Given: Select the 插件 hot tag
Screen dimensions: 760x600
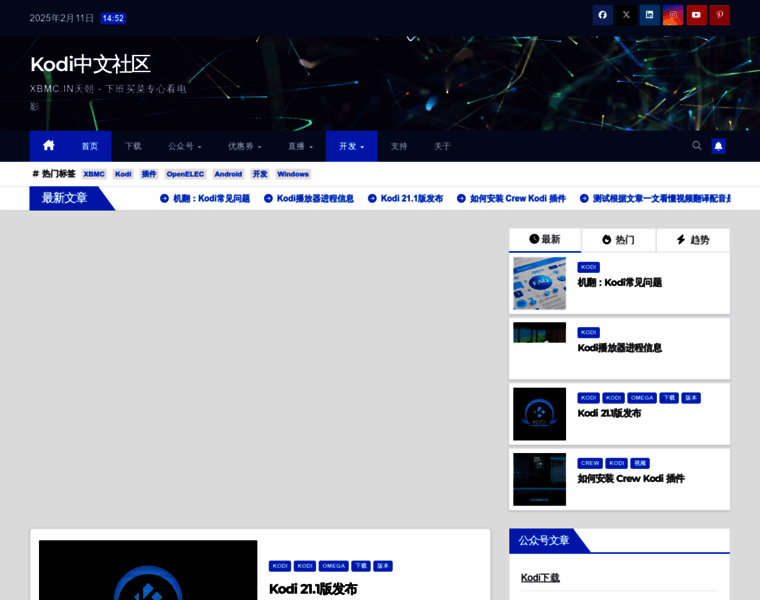Looking at the screenshot, I should click(x=149, y=174).
